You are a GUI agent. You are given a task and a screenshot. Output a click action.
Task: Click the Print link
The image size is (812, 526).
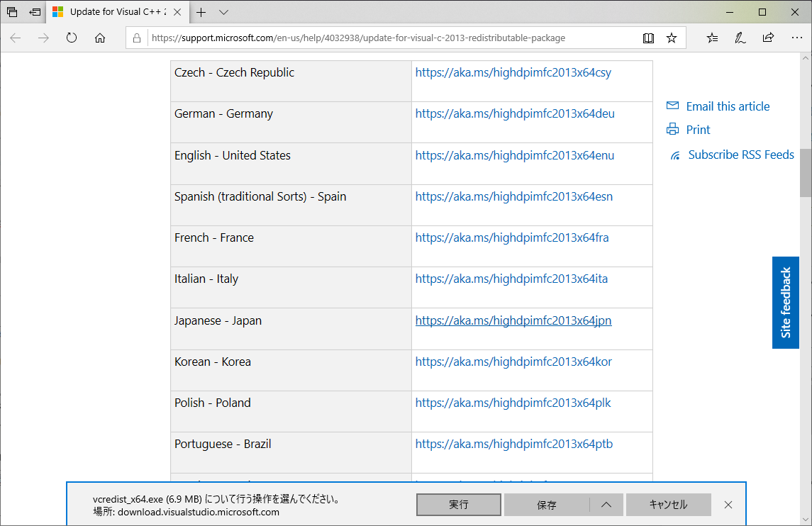pos(698,130)
